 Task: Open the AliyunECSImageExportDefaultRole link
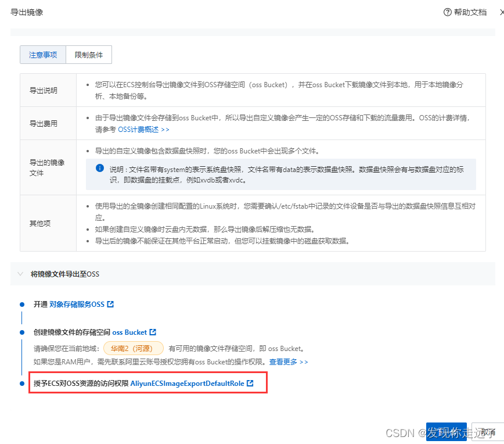(187, 384)
